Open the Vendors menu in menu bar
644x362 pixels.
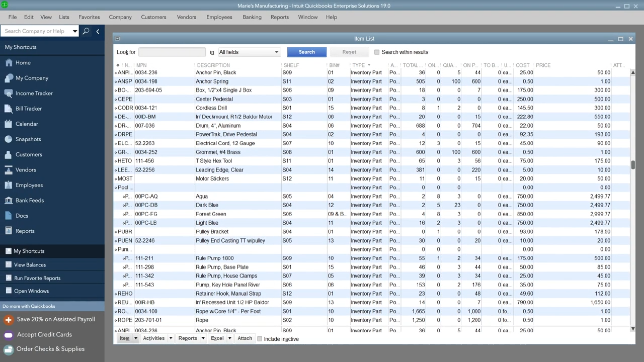pos(186,17)
